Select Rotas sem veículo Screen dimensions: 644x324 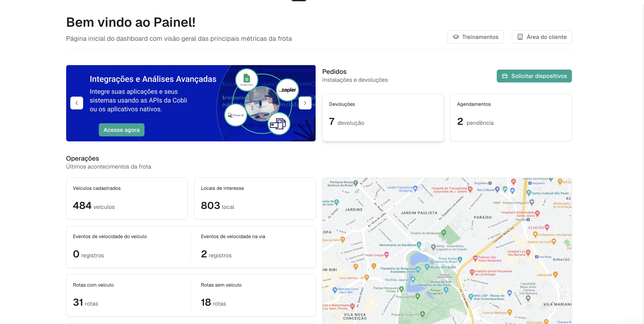253,295
